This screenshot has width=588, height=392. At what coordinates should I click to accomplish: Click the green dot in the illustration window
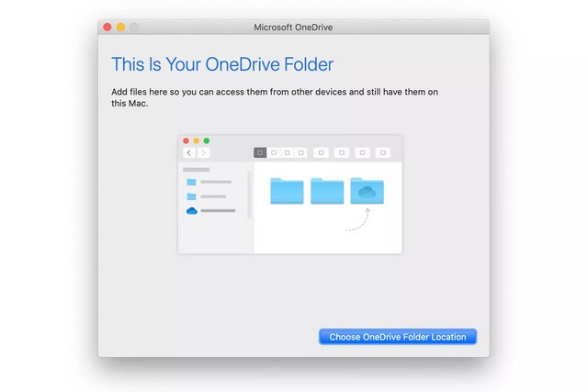point(206,140)
